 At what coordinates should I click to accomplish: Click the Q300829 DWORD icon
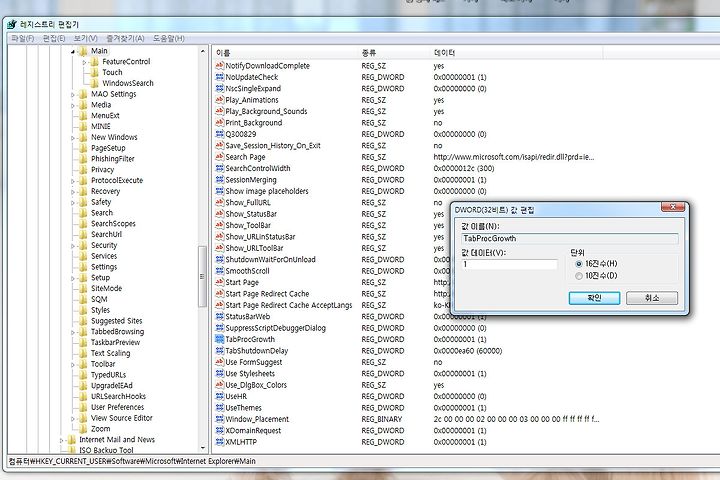tap(219, 134)
